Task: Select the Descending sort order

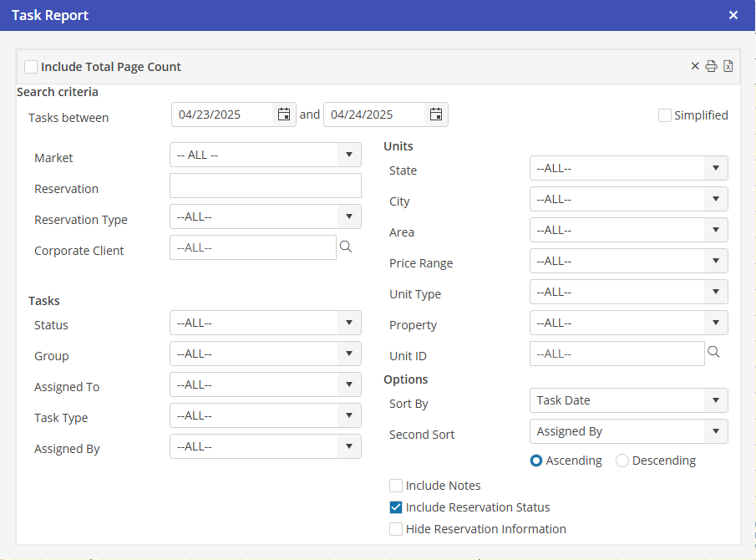Action: (622, 461)
